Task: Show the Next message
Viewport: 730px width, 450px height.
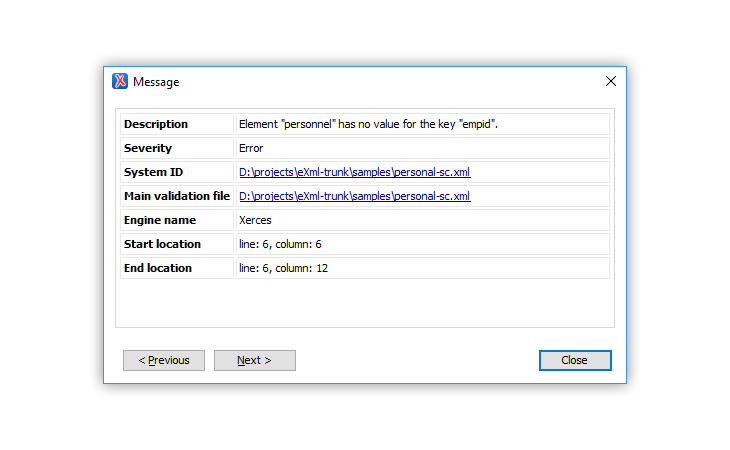Action: coord(255,360)
